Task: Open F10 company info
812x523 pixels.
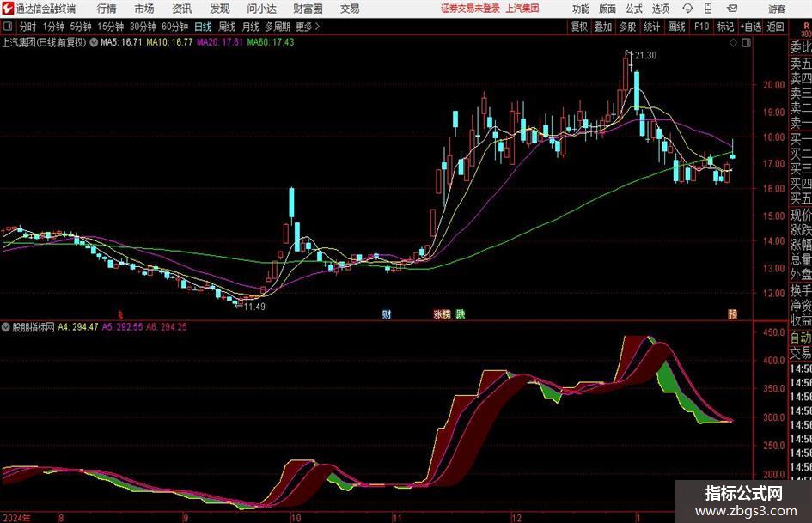Action: tap(701, 27)
